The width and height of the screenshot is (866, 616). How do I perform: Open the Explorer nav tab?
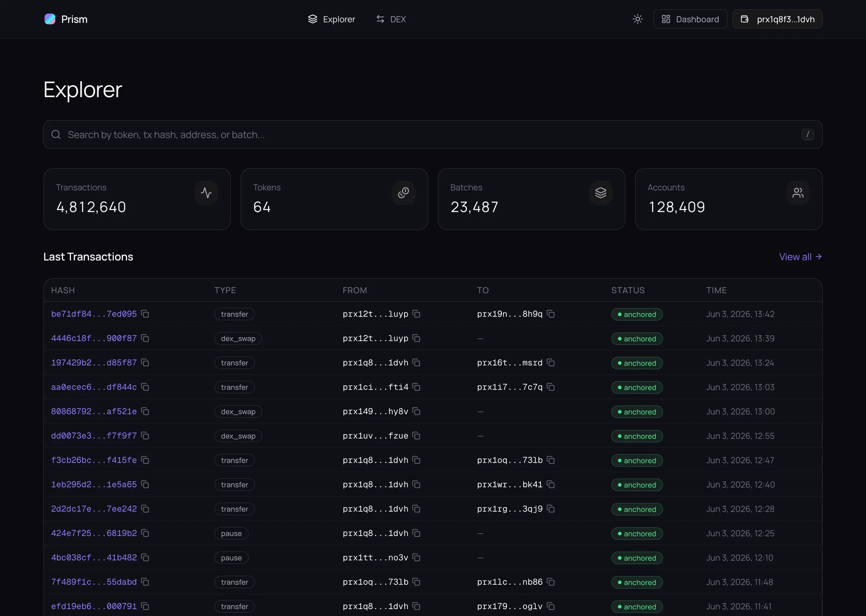[331, 19]
